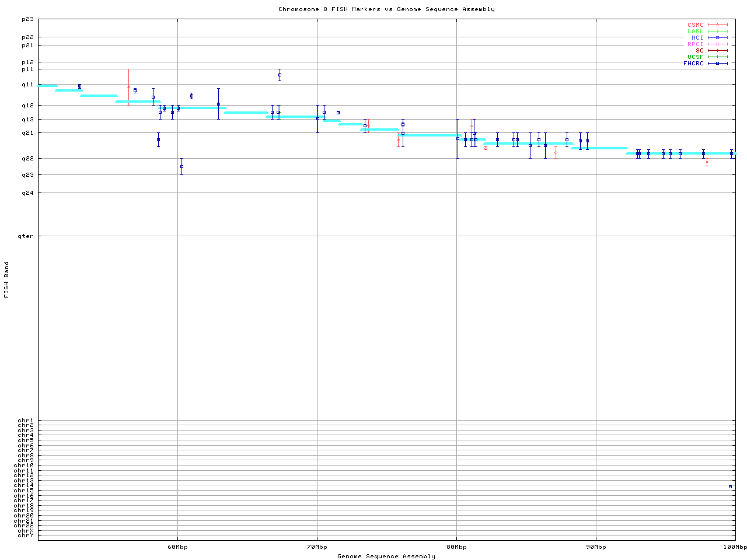Click the chart title text
Screen dimensions: 747x560
click(x=386, y=9)
